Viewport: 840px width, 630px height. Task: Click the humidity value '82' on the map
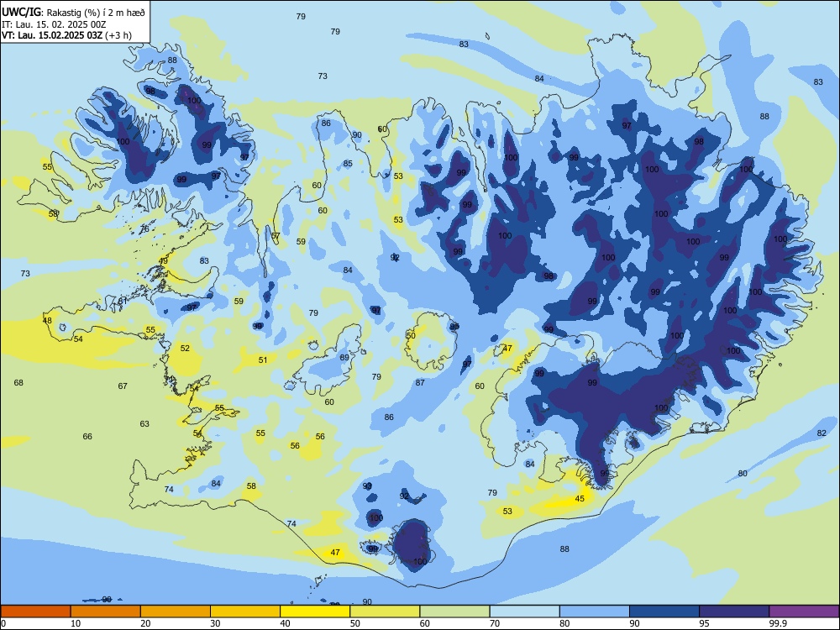point(822,433)
